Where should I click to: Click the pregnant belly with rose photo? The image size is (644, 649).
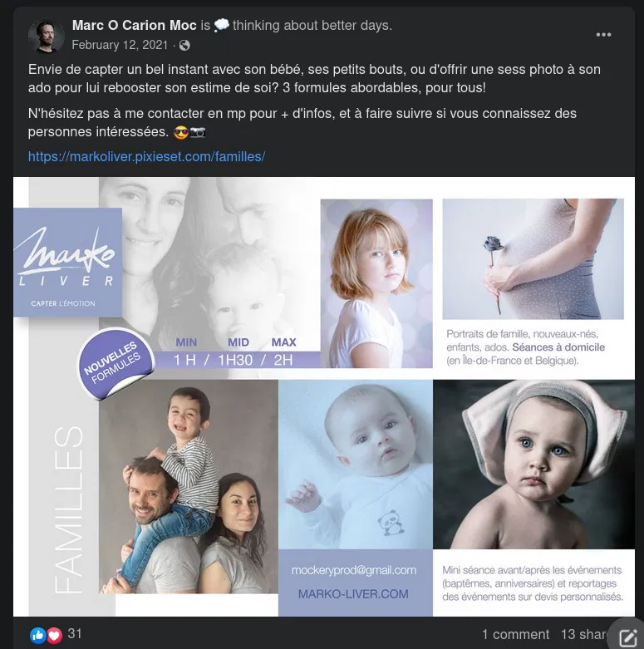tap(533, 258)
